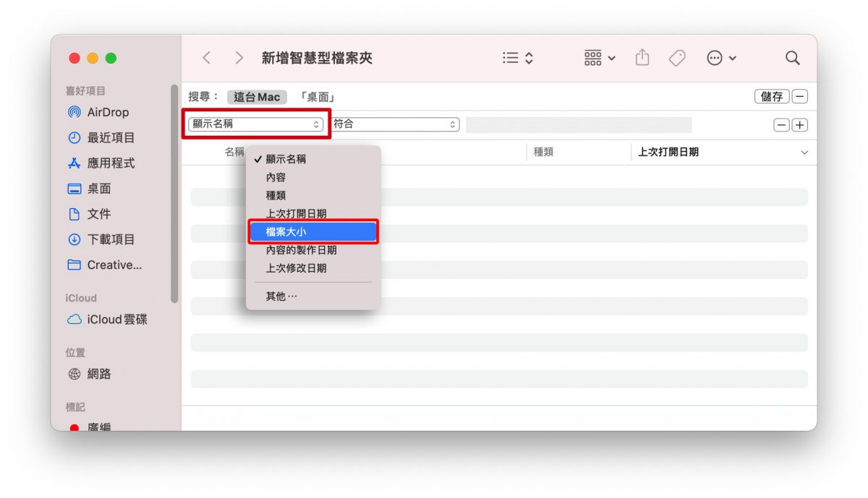868x498 pixels.
Task: Open the Creative... folder in sidebar
Action: click(105, 265)
